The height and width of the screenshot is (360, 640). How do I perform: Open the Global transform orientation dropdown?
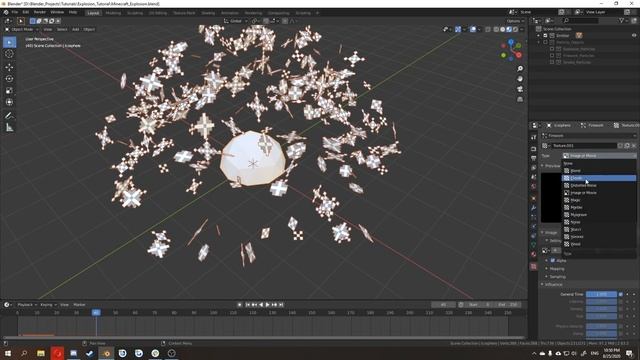pyautogui.click(x=236, y=21)
